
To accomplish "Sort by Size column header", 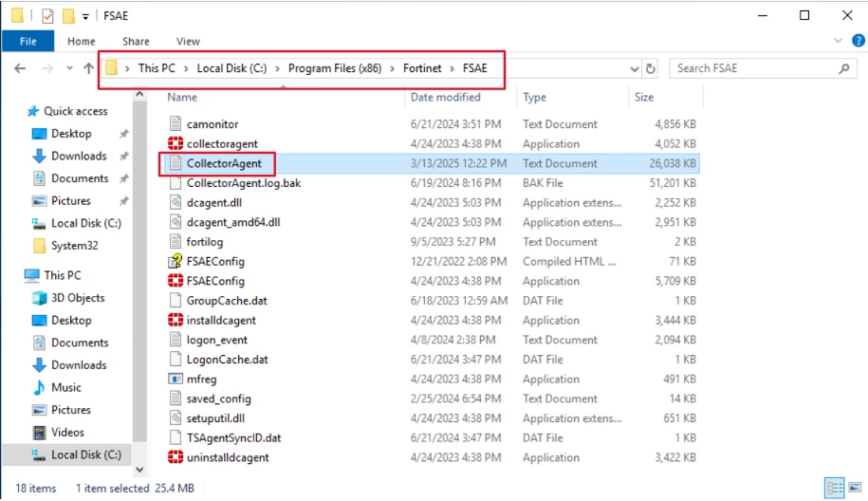I will 644,97.
